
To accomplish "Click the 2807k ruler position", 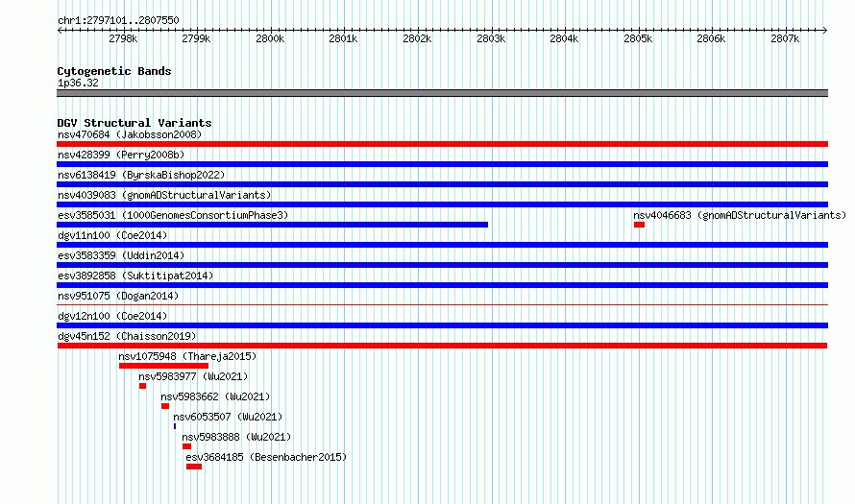I will (x=785, y=38).
